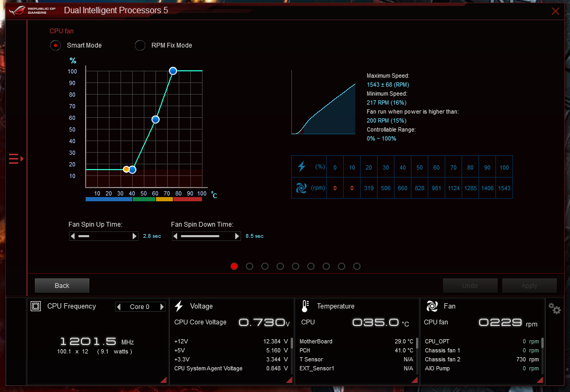Image resolution: width=570 pixels, height=392 pixels.
Task: Open monitor settings gear icon
Action: tap(555, 309)
